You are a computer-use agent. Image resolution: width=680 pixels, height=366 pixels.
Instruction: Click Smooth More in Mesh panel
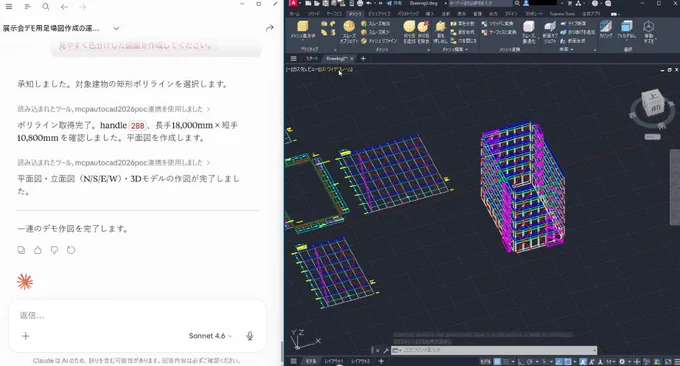point(376,23)
